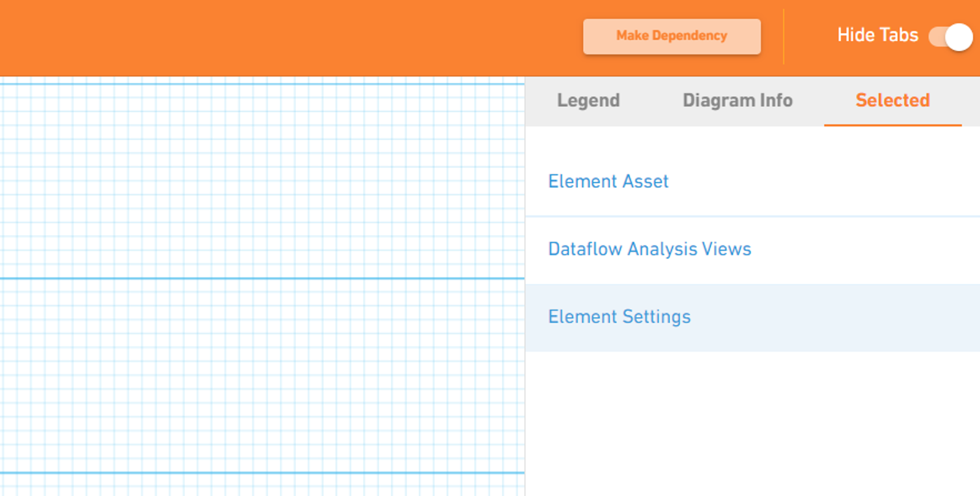Expand the Element Asset section
Viewport: 980px width, 496px height.
(608, 181)
